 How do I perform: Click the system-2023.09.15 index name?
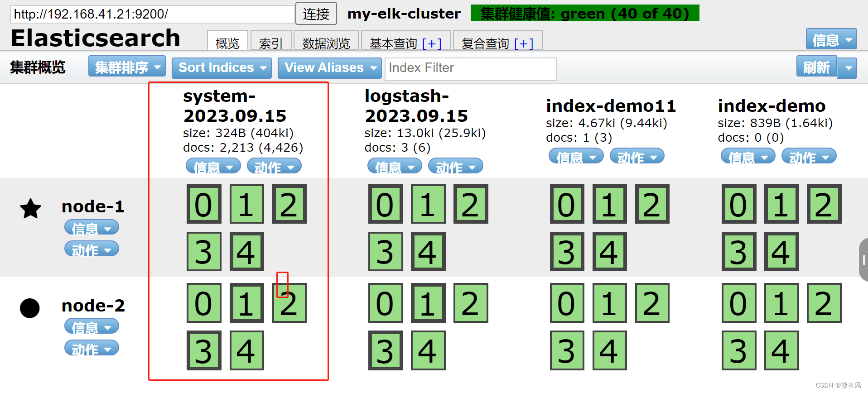click(x=235, y=106)
